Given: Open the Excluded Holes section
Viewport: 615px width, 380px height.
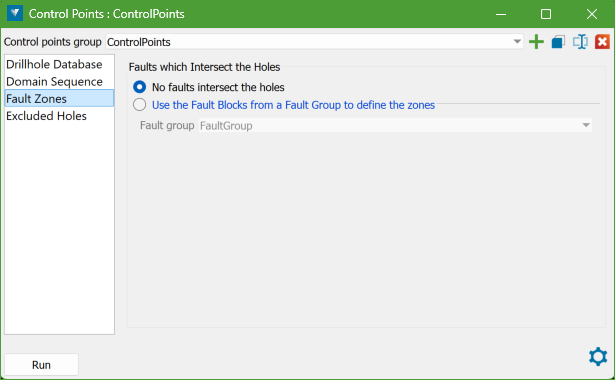Looking at the screenshot, I should (x=59, y=116).
